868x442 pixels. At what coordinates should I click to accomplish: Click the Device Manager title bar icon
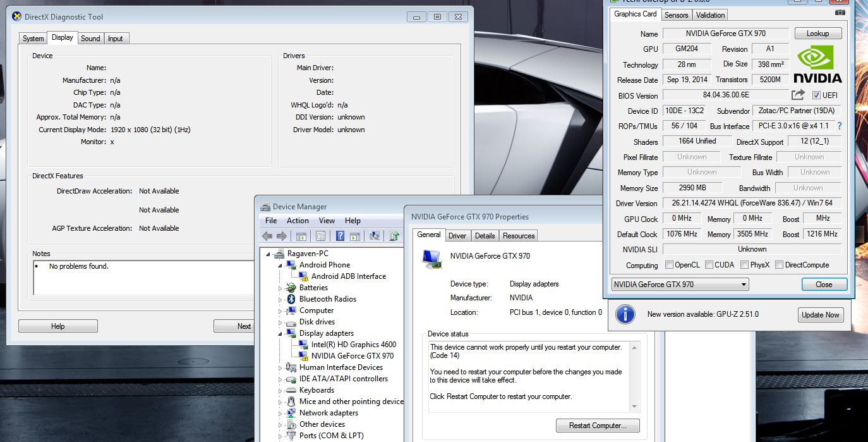pyautogui.click(x=265, y=206)
